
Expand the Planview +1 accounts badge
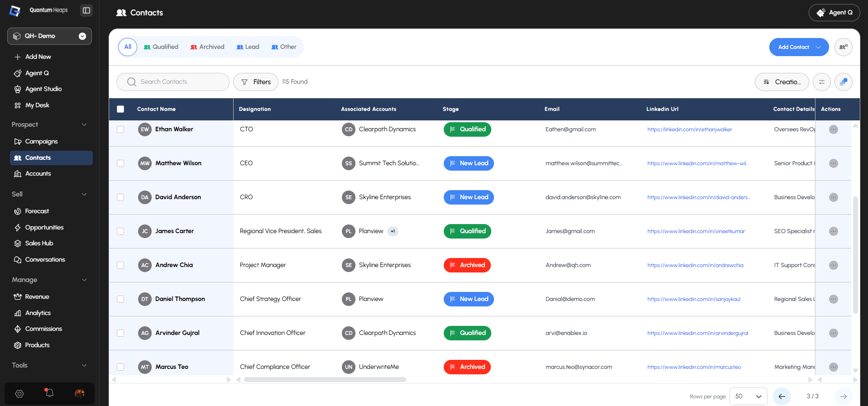tap(393, 231)
